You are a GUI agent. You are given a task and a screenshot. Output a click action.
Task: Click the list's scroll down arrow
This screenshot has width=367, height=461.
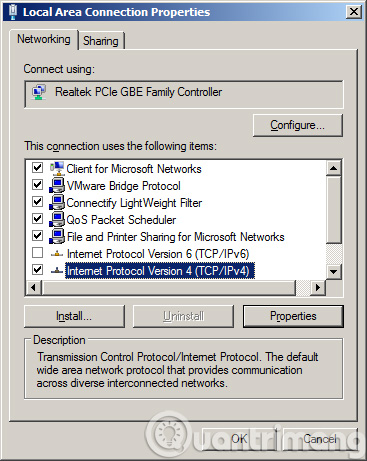point(333,272)
